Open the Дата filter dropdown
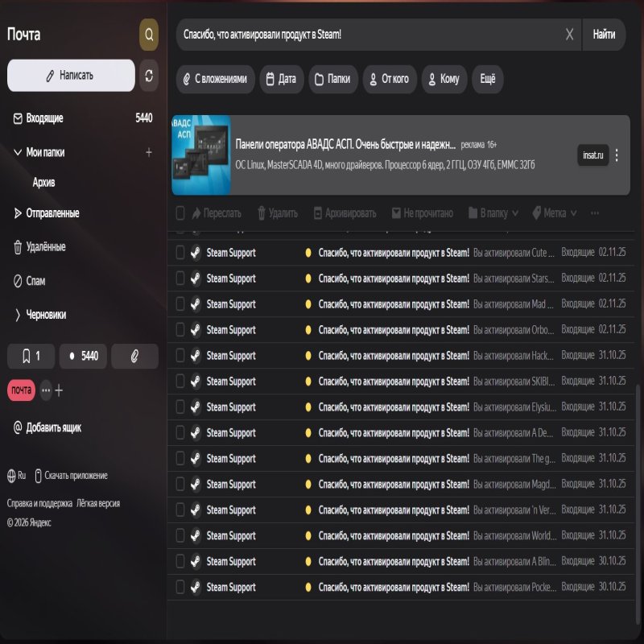Screen dimensions: 644x644 (x=281, y=79)
